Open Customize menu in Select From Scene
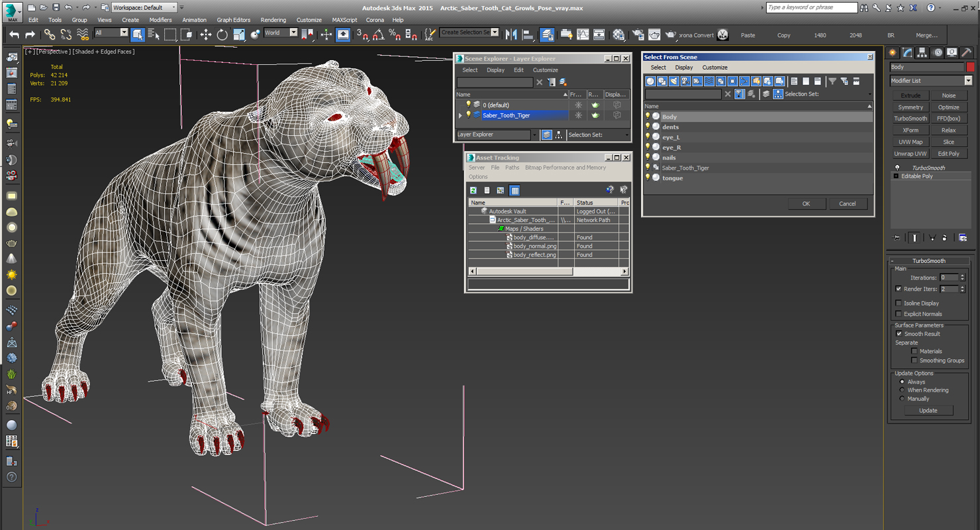The height and width of the screenshot is (530, 980). (x=714, y=68)
